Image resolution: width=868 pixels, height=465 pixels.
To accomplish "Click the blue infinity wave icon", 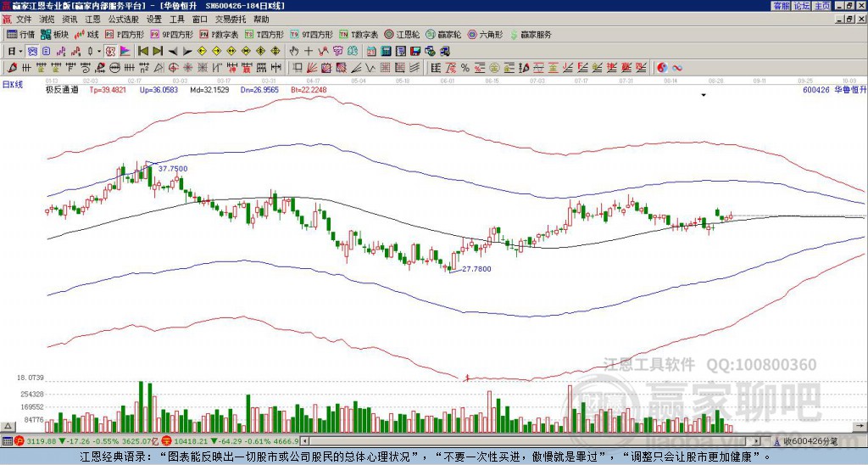I will [x=676, y=68].
